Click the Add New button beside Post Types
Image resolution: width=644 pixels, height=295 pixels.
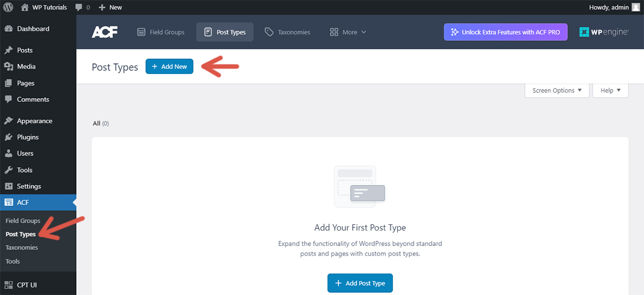coord(169,67)
